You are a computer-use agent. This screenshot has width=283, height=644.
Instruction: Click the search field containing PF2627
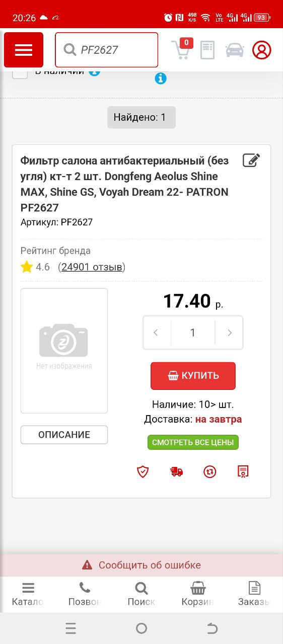point(106,50)
